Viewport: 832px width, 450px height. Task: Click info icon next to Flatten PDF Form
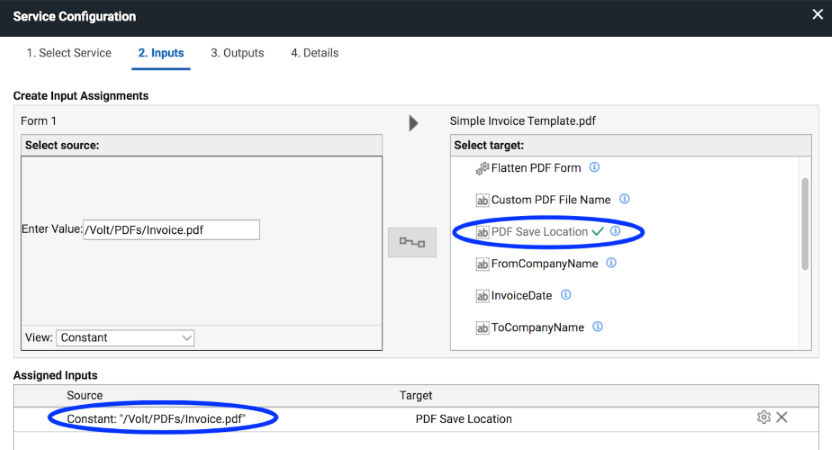(594, 168)
